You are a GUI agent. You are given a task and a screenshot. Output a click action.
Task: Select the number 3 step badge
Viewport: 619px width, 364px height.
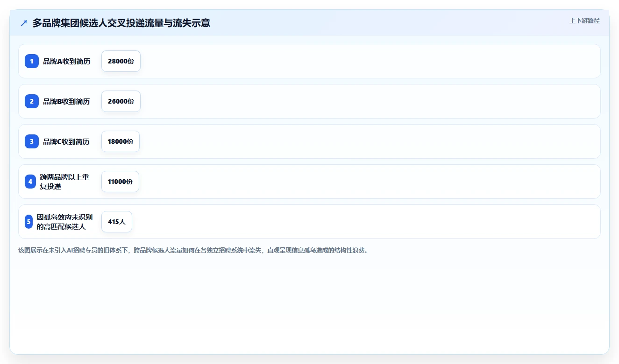(32, 141)
